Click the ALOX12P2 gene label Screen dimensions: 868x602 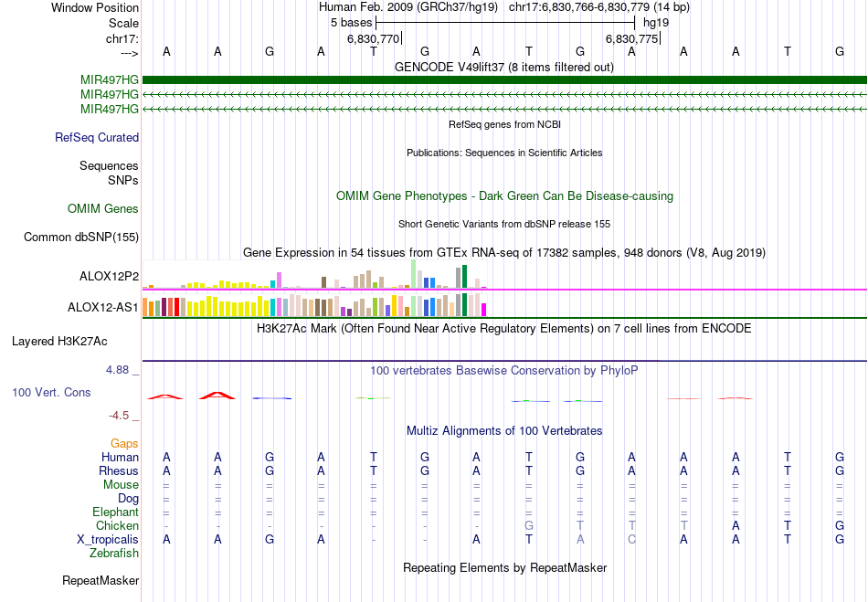109,276
